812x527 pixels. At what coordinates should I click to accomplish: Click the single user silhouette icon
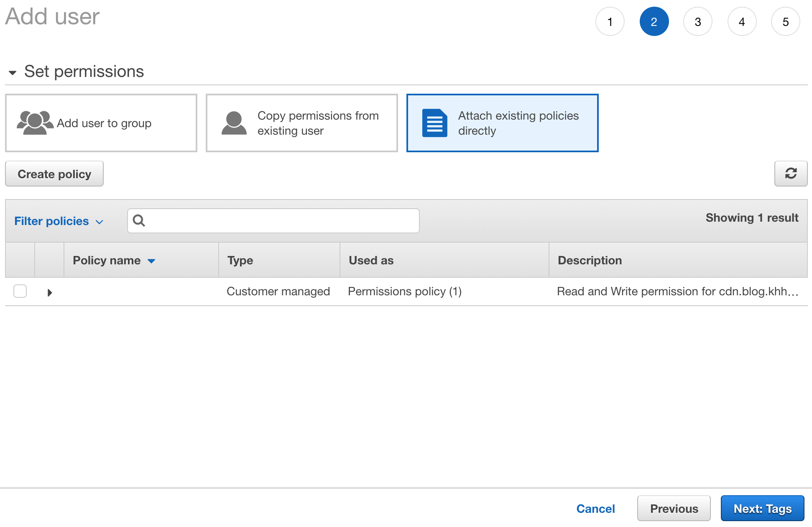click(x=234, y=123)
